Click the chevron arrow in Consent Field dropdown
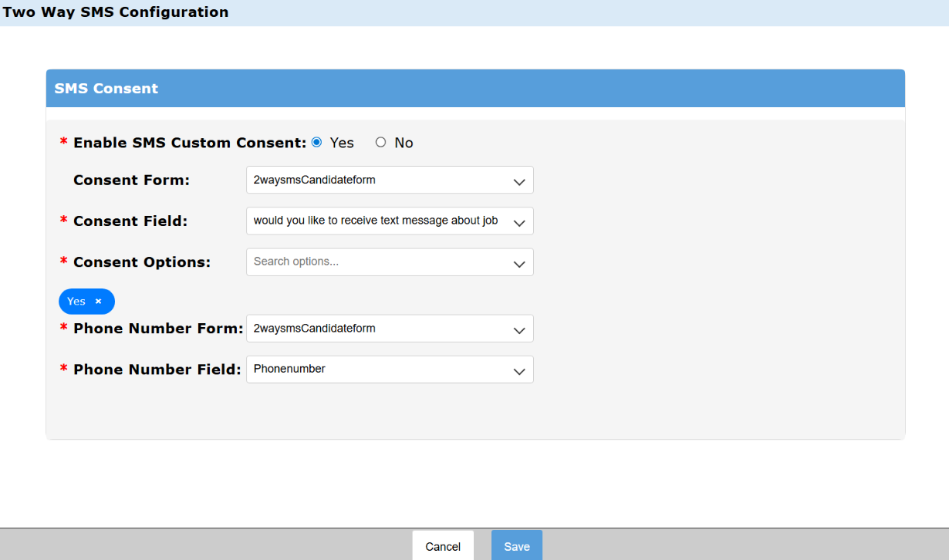The height and width of the screenshot is (560, 949). (519, 223)
